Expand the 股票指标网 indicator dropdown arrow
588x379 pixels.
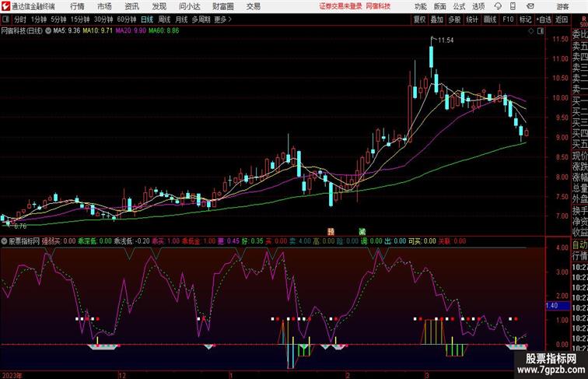[x=4, y=241]
